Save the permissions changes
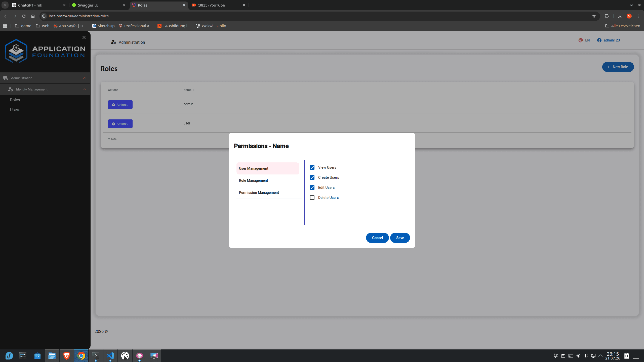Screen dimensions: 644x362 (400, 238)
